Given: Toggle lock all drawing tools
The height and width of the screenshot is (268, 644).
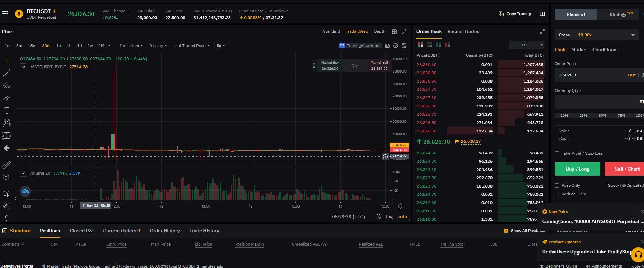Looking at the screenshot, I should point(7,219).
